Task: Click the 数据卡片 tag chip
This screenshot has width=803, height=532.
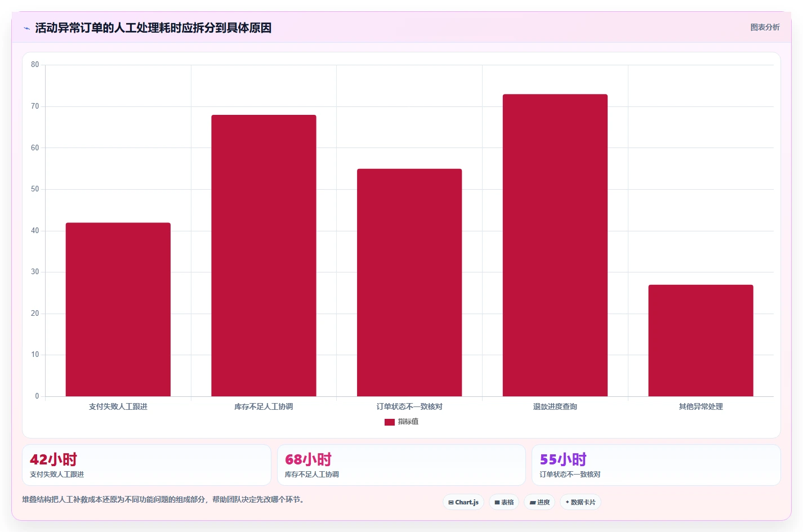Action: tap(581, 502)
